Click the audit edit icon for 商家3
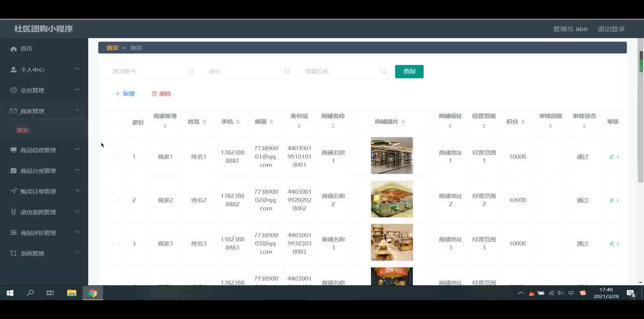Viewport: 644px width, 319px height. pos(612,244)
